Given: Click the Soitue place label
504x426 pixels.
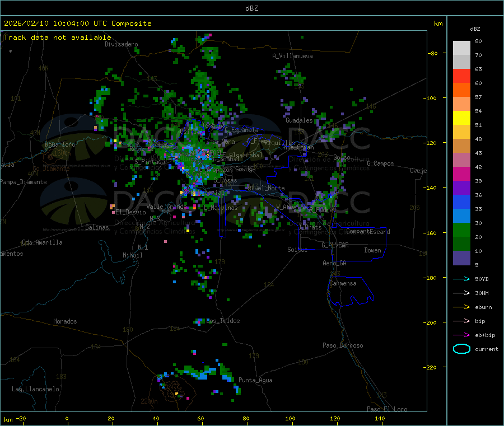Looking at the screenshot, I should [x=297, y=250].
